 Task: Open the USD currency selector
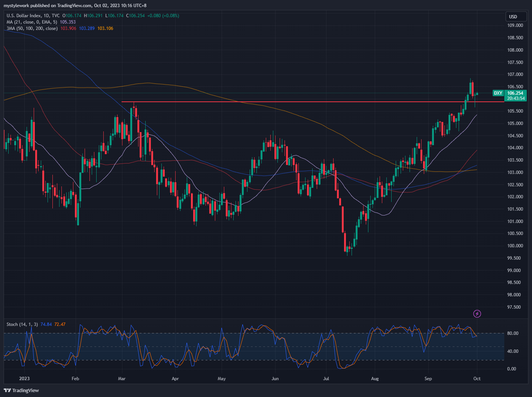click(516, 16)
